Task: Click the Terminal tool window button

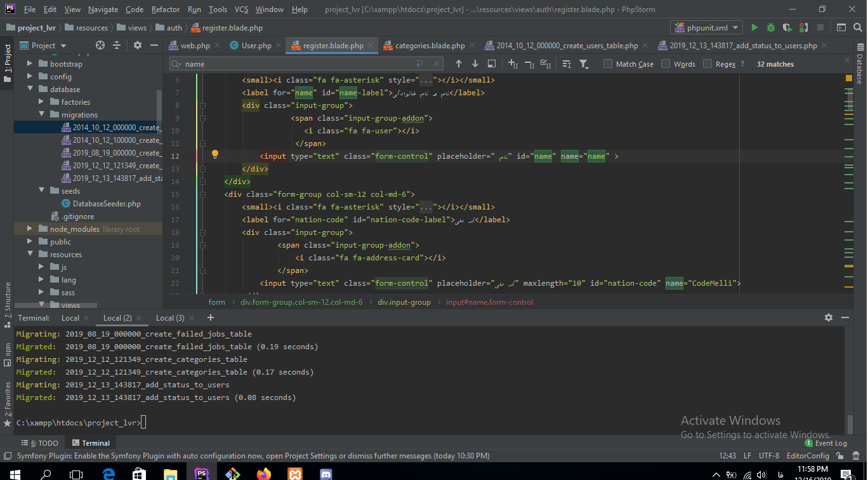Action: pyautogui.click(x=91, y=443)
